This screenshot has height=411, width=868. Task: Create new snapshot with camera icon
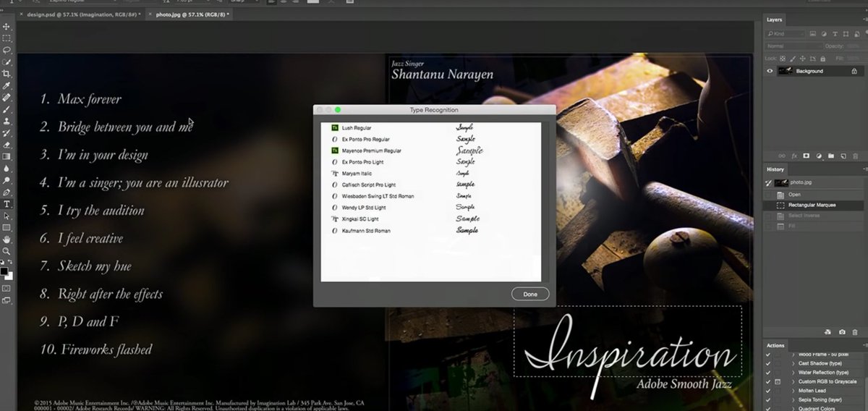coord(842,332)
